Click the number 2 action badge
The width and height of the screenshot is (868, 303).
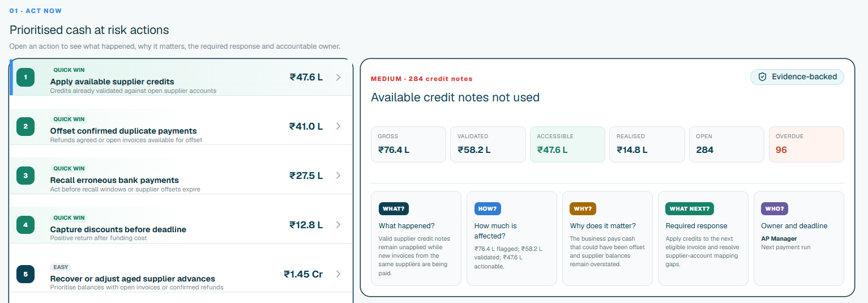click(x=25, y=127)
